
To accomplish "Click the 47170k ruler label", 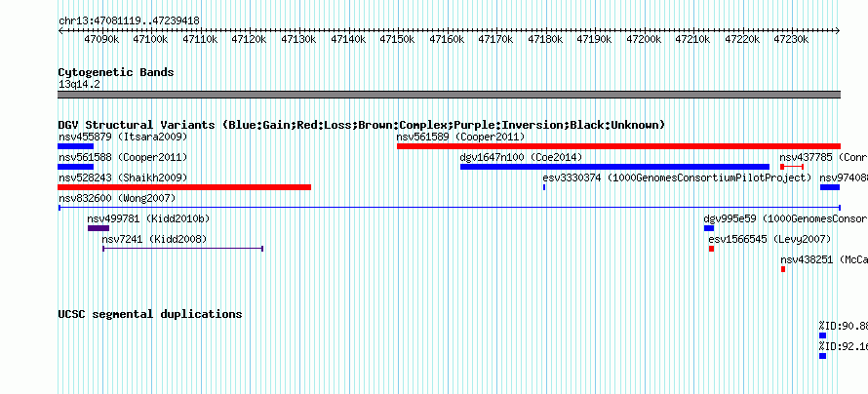I will point(495,39).
